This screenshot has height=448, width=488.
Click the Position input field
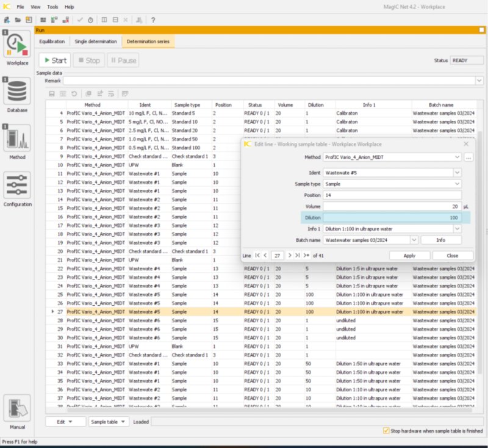[392, 195]
